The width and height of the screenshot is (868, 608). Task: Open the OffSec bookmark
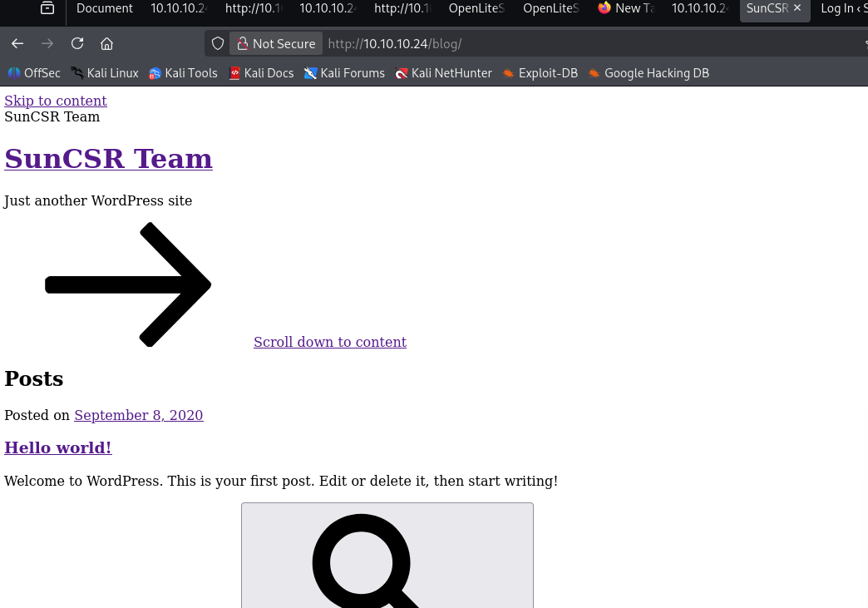(x=34, y=73)
